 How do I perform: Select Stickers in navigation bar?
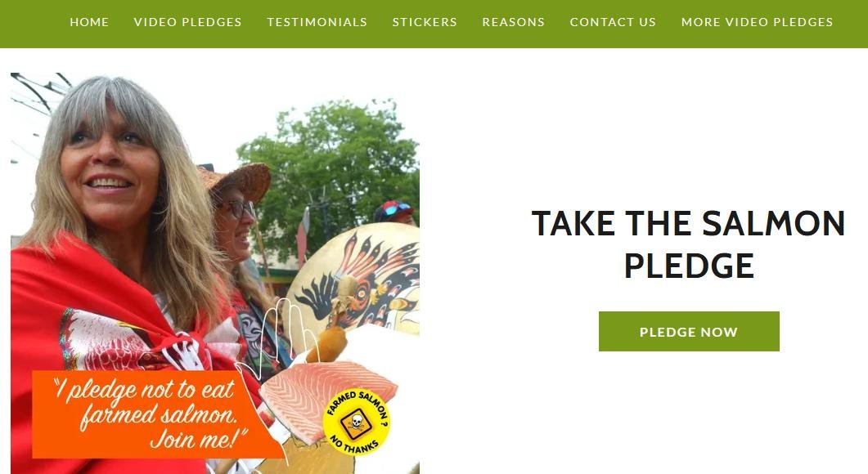425,22
